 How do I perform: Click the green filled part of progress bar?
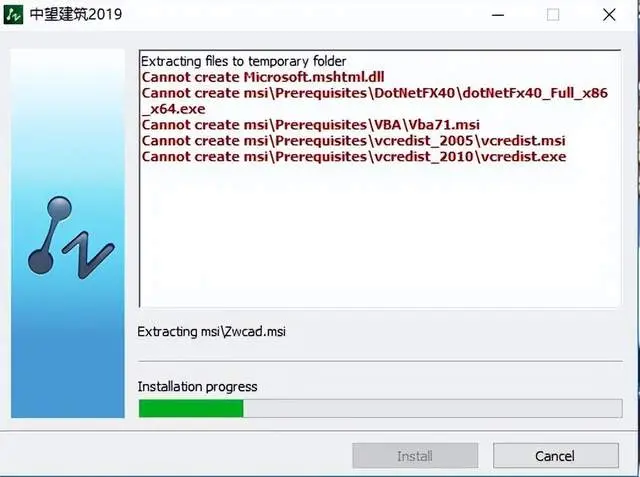point(191,408)
